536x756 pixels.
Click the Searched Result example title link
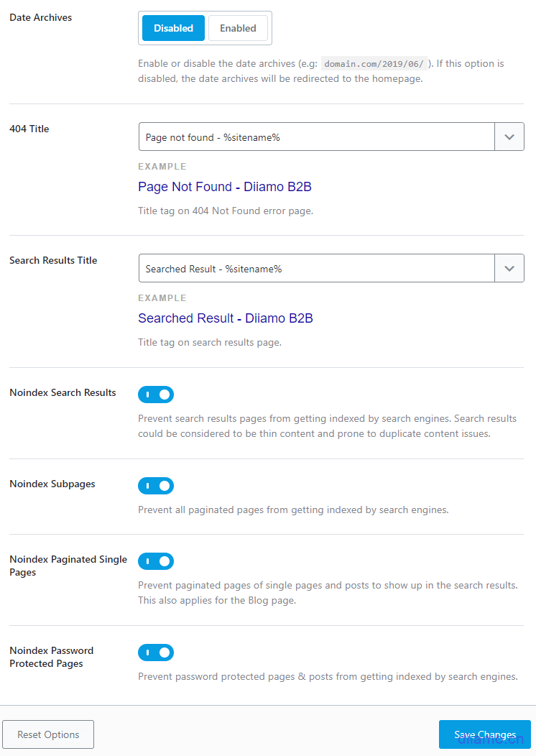pos(225,318)
